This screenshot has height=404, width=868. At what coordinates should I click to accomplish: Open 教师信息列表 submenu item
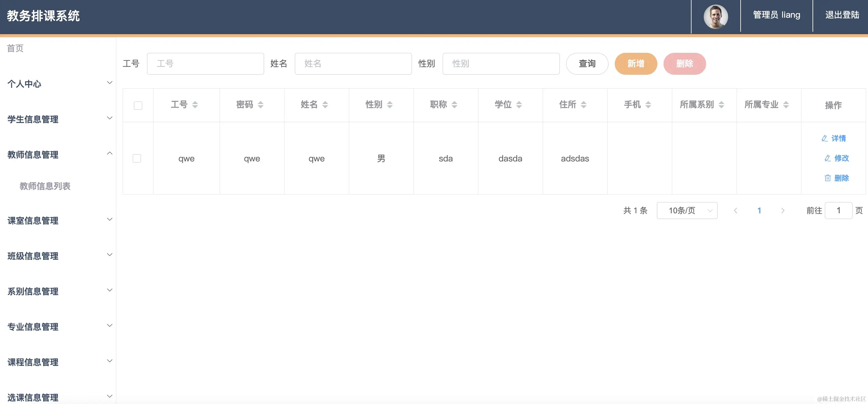pos(45,186)
